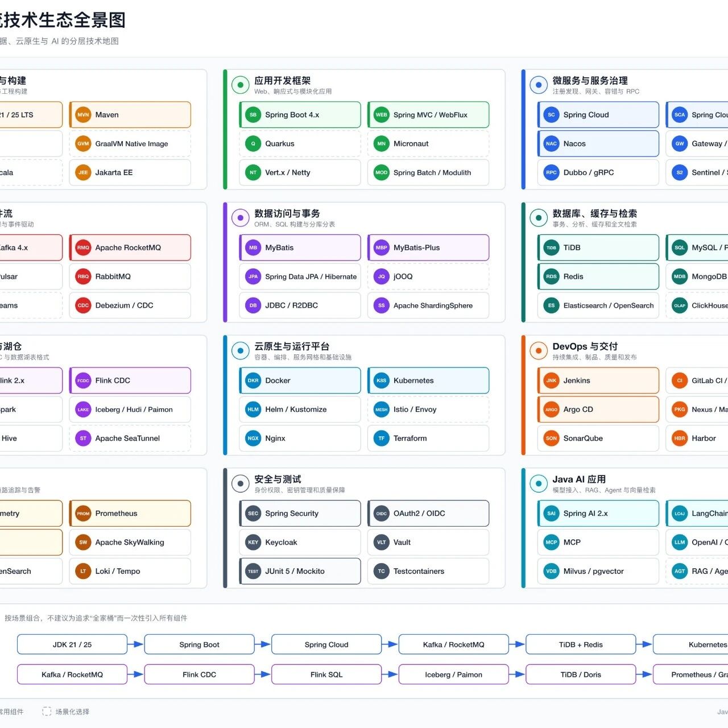Select the K8S icon beside Kubernetes
The image size is (728, 728).
(x=382, y=380)
